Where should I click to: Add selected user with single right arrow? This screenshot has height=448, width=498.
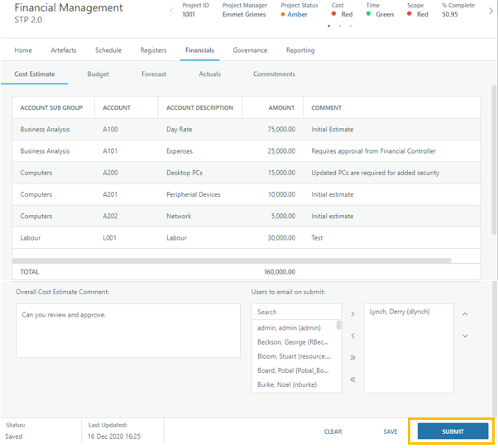pyautogui.click(x=352, y=314)
